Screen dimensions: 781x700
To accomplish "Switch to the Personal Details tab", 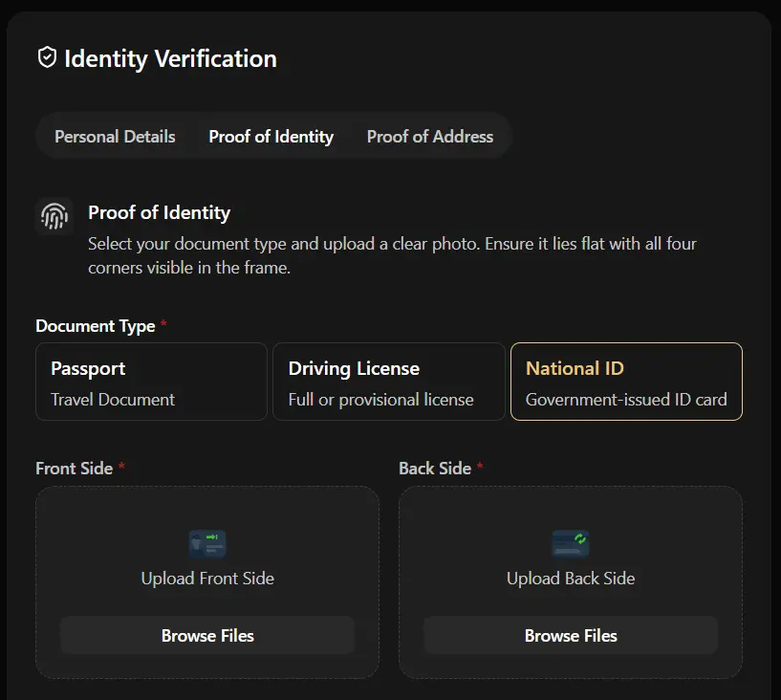I will pyautogui.click(x=115, y=137).
